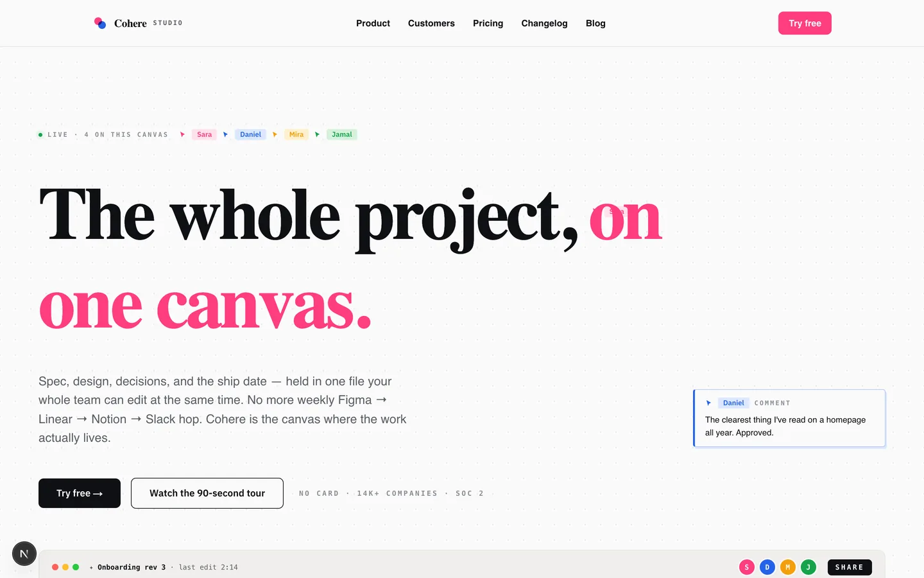Open the Next.js dev tools N badge
The height and width of the screenshot is (578, 924).
[24, 554]
